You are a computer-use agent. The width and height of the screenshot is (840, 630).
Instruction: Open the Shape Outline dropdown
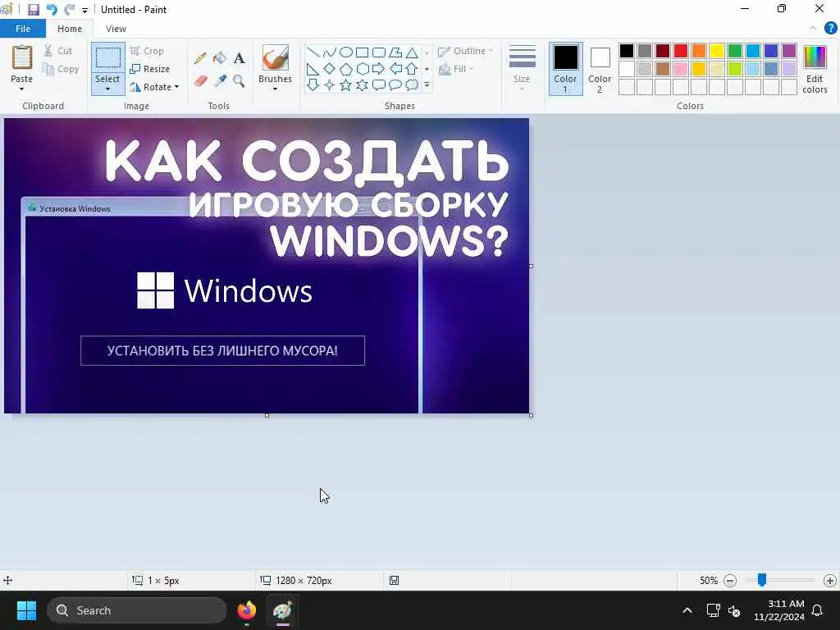[x=466, y=51]
